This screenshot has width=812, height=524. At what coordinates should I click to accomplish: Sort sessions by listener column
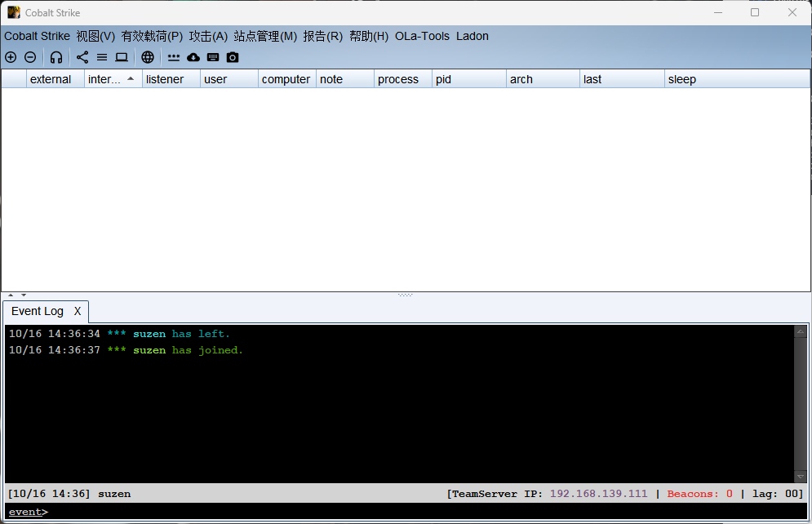point(171,79)
